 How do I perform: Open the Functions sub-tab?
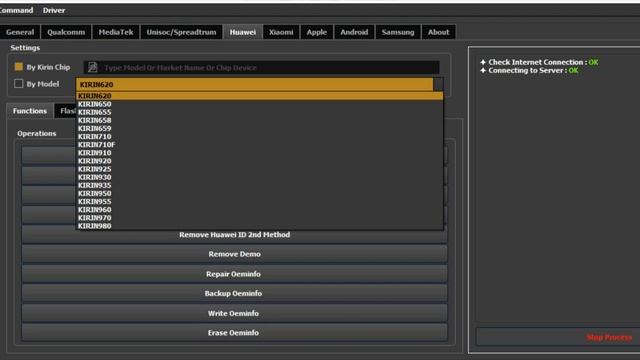(x=30, y=111)
